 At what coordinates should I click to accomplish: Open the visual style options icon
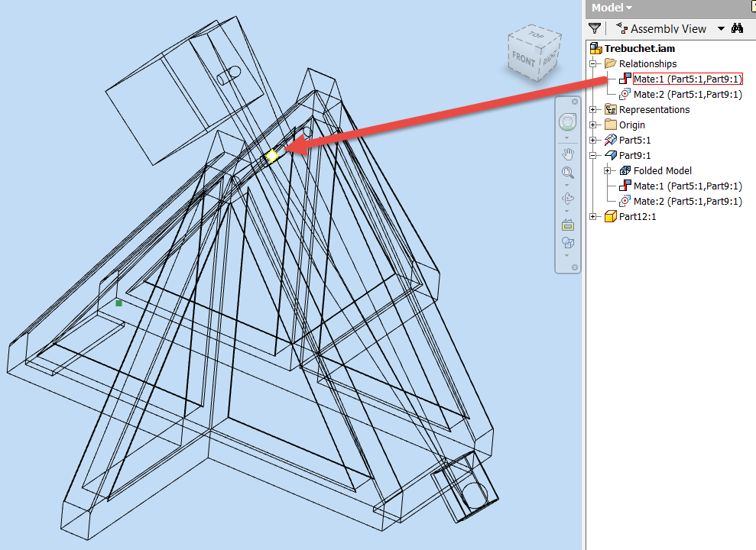(x=566, y=243)
